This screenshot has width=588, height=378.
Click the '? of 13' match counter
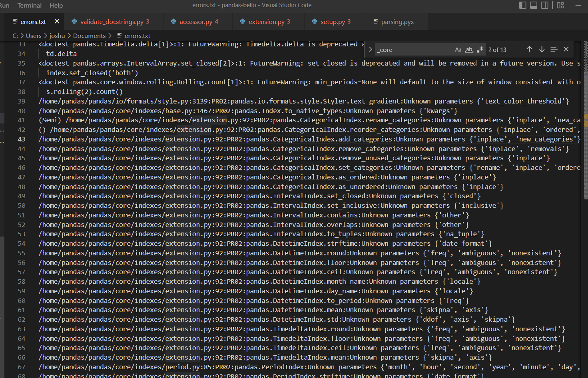click(x=497, y=50)
